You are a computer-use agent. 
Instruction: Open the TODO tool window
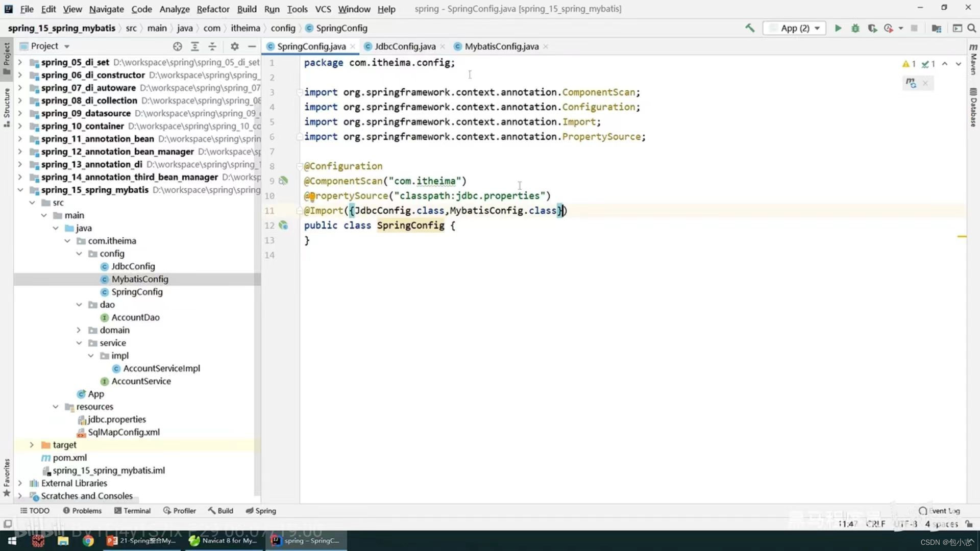tap(35, 511)
